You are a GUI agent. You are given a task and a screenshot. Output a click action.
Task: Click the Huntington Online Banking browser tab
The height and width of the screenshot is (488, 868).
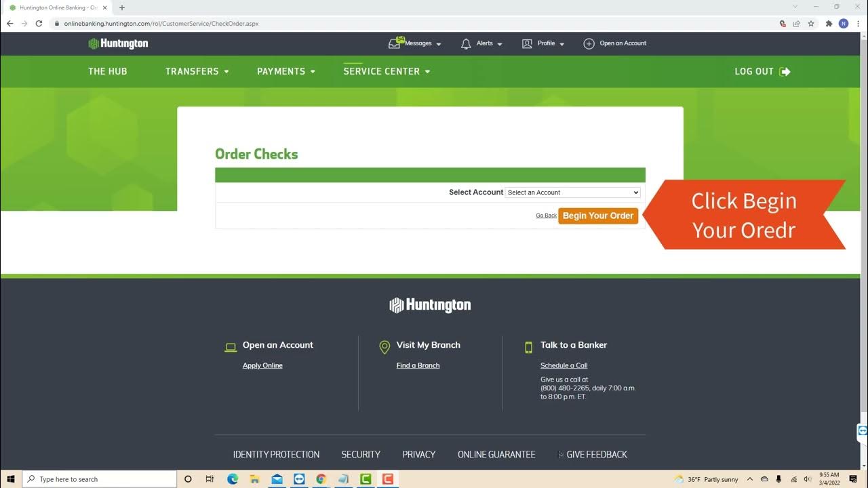(x=58, y=7)
